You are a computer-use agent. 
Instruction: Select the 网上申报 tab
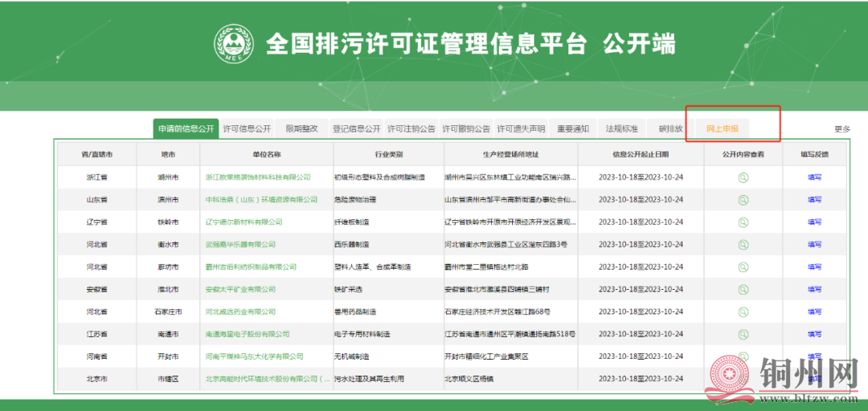point(723,129)
